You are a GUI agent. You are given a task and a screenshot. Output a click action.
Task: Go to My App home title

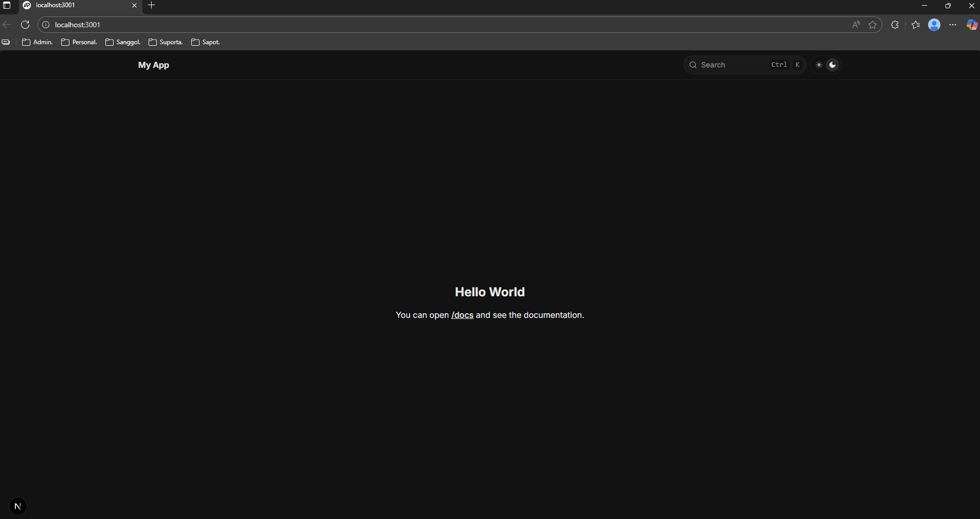tap(153, 65)
